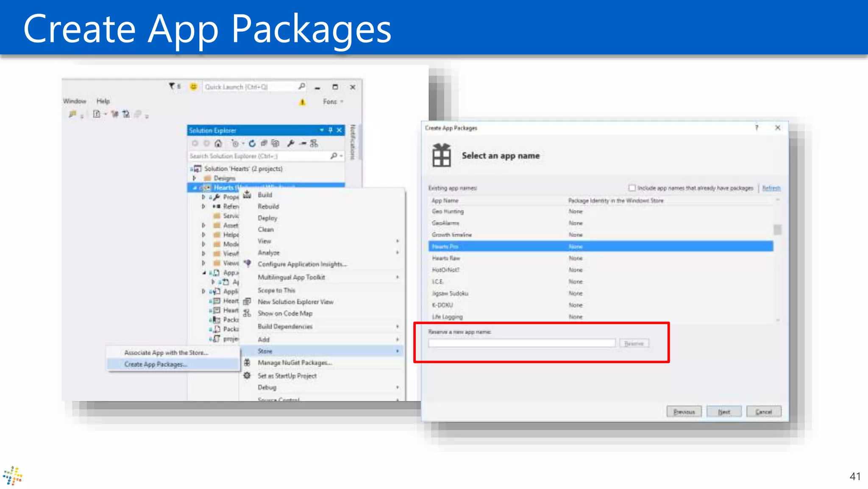Click the comment toolbar icon under Window menu
The height and width of the screenshot is (489, 868).
pyautogui.click(x=72, y=114)
